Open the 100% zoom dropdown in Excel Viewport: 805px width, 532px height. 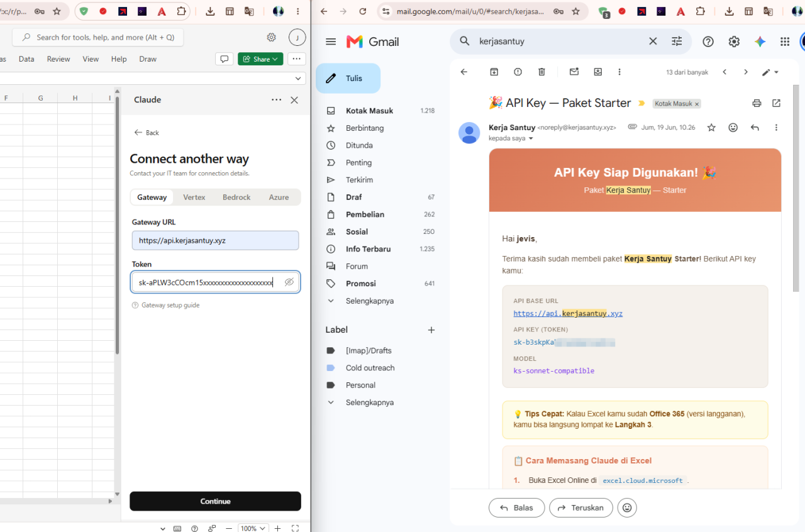[253, 528]
